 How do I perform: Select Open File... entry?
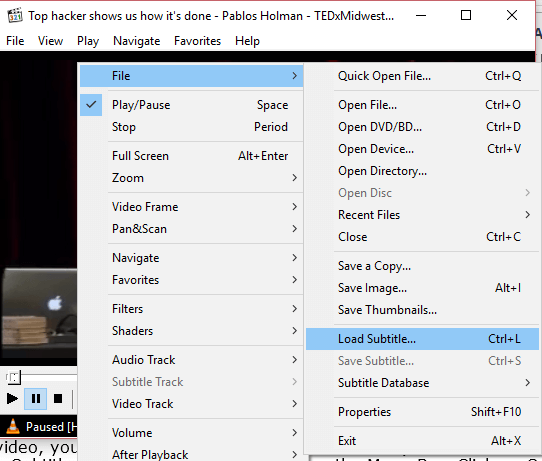click(x=422, y=105)
